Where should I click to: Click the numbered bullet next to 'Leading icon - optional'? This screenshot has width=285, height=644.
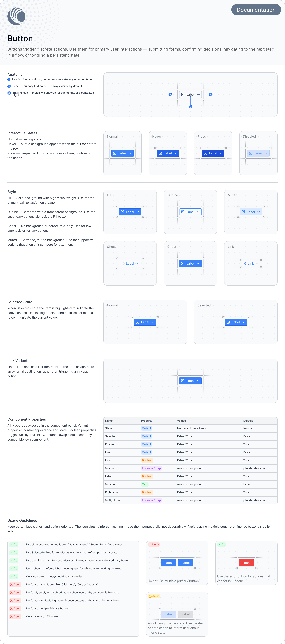9,80
